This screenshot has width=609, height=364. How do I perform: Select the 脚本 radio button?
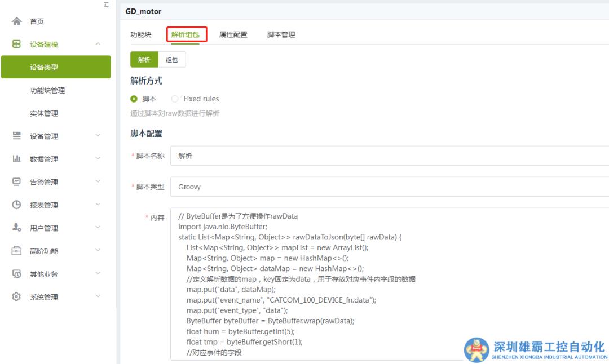(x=134, y=99)
